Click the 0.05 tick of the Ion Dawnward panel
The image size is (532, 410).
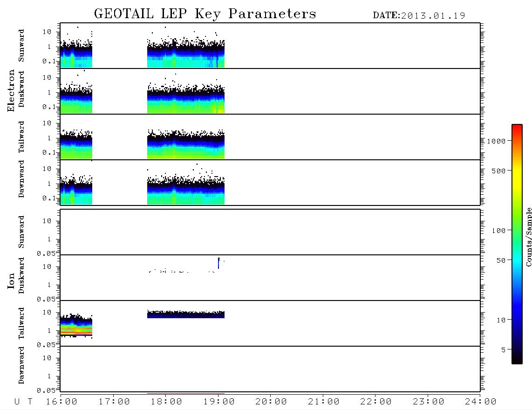point(46,390)
